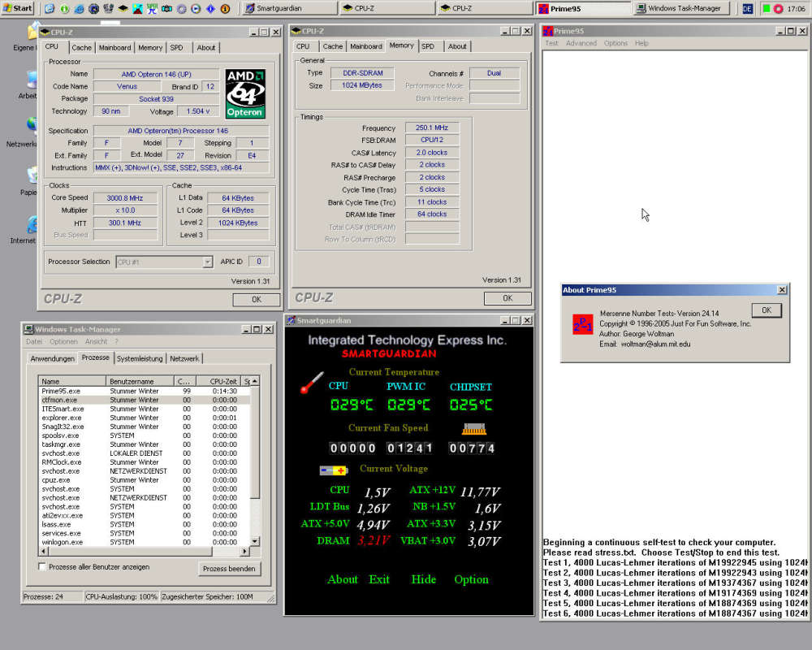Click Hide in Smartguardian

click(x=424, y=579)
